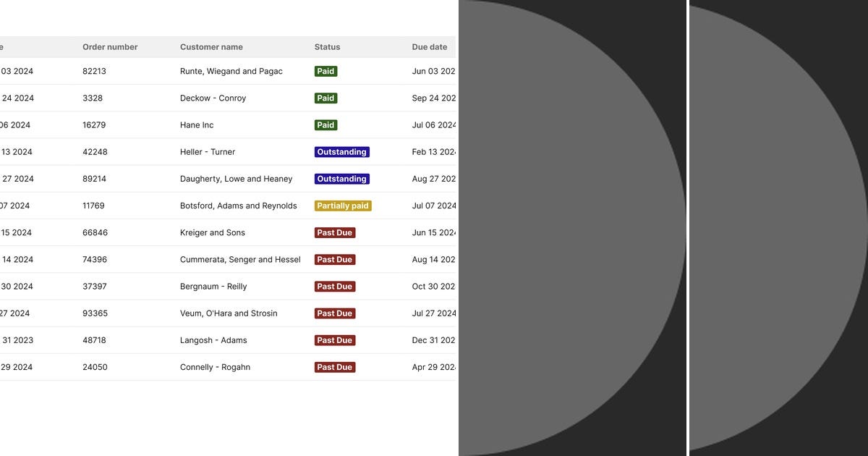Click the Outstanding badge for Heller - Turner

[341, 151]
